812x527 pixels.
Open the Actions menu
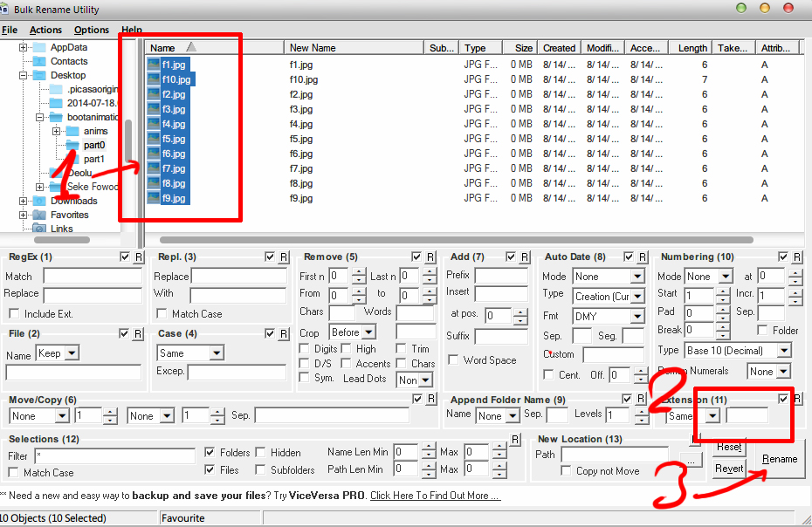pyautogui.click(x=45, y=30)
